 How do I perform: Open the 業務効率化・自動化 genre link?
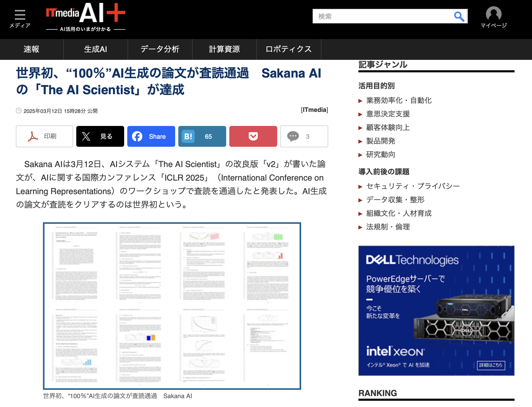[399, 100]
